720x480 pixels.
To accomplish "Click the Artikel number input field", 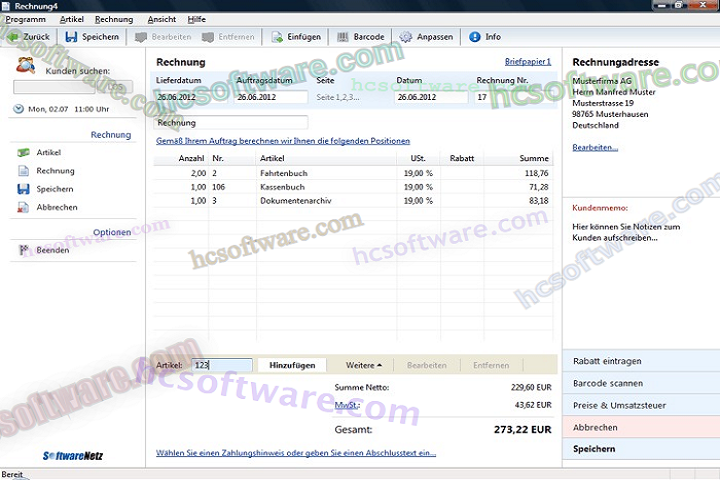I will pos(222,365).
